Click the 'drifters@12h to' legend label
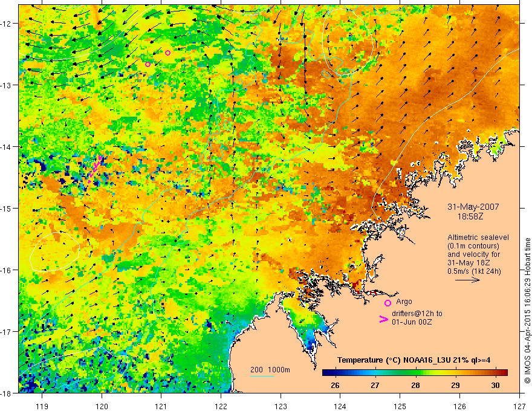 417,314
